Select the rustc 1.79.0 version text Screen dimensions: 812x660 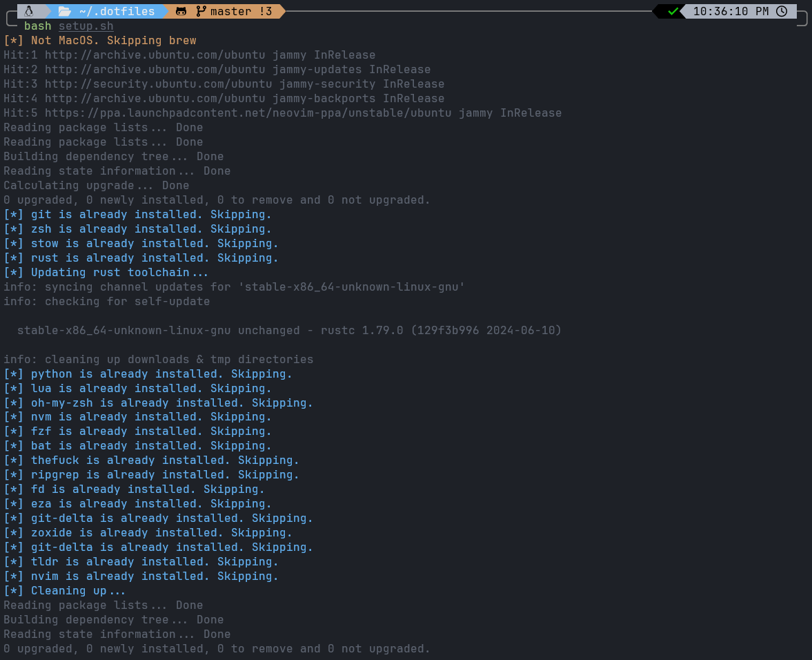(362, 330)
